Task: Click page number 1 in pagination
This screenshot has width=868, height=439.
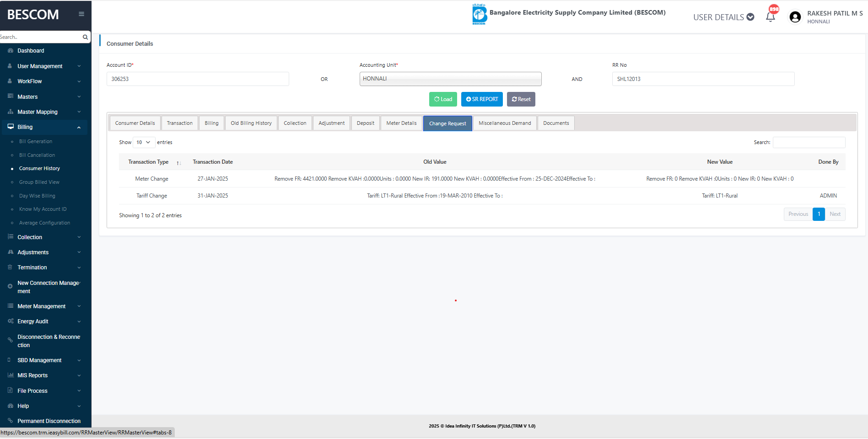Action: (x=819, y=214)
